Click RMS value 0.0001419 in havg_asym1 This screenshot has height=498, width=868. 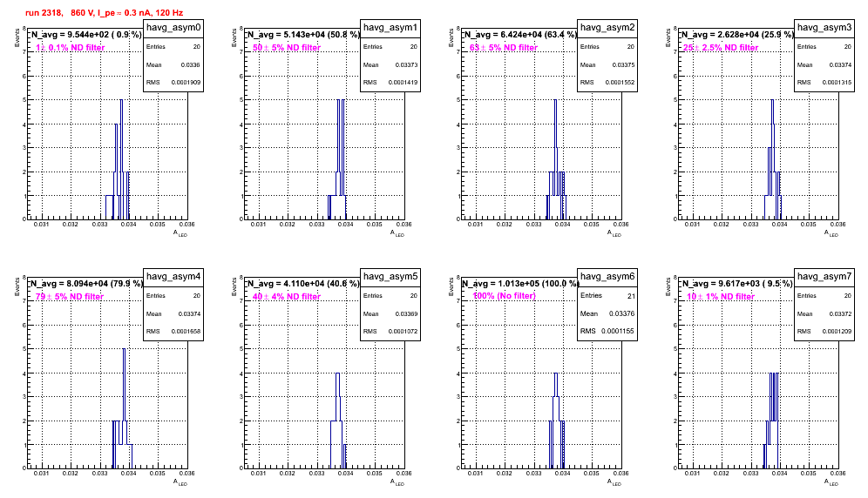tap(403, 83)
